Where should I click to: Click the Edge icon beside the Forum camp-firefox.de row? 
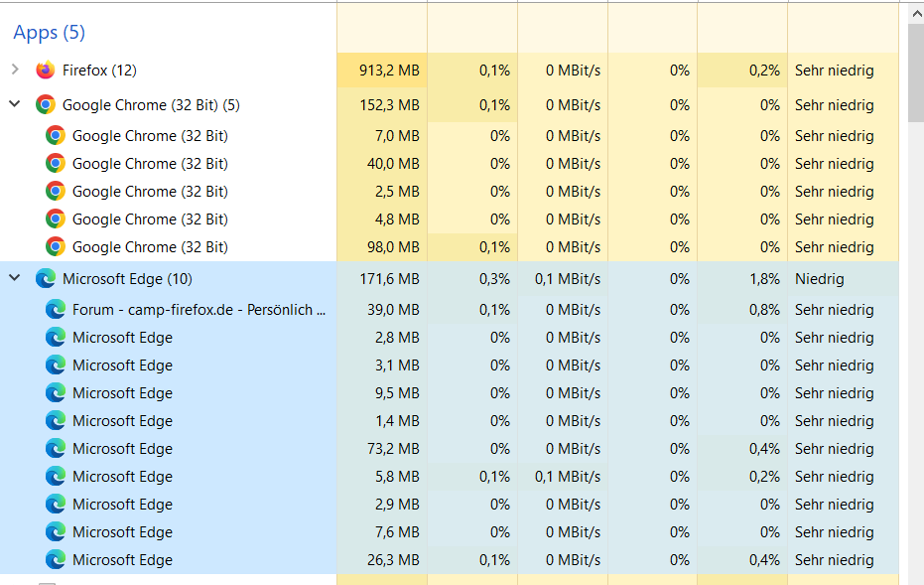pyautogui.click(x=56, y=310)
